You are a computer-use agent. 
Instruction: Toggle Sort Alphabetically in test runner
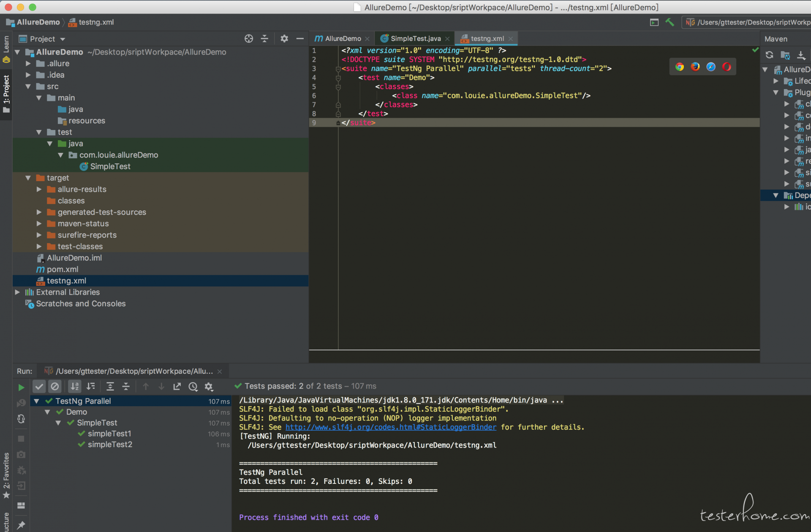click(x=75, y=386)
